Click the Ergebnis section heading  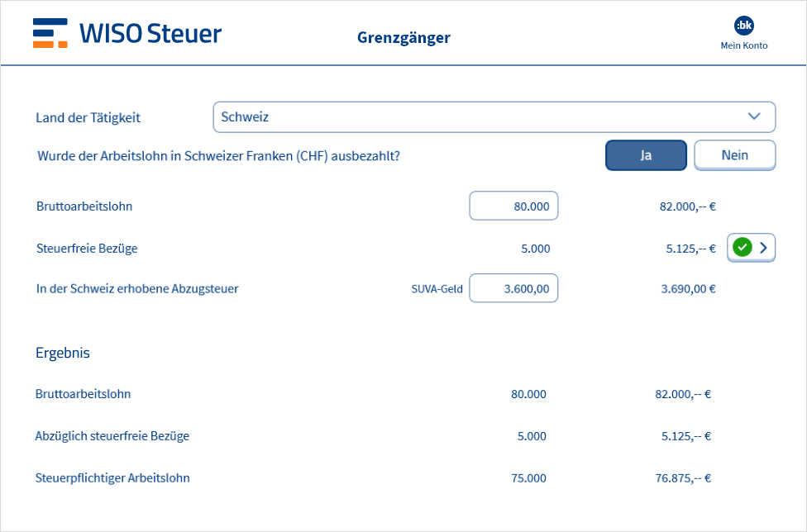tap(63, 353)
